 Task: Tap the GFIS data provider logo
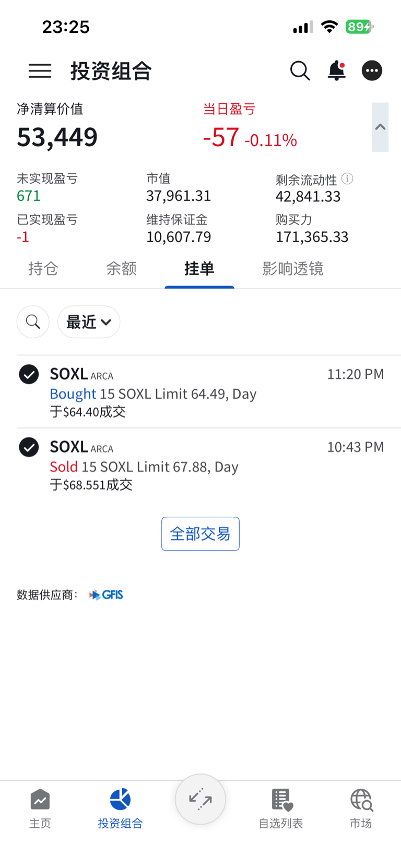click(106, 595)
